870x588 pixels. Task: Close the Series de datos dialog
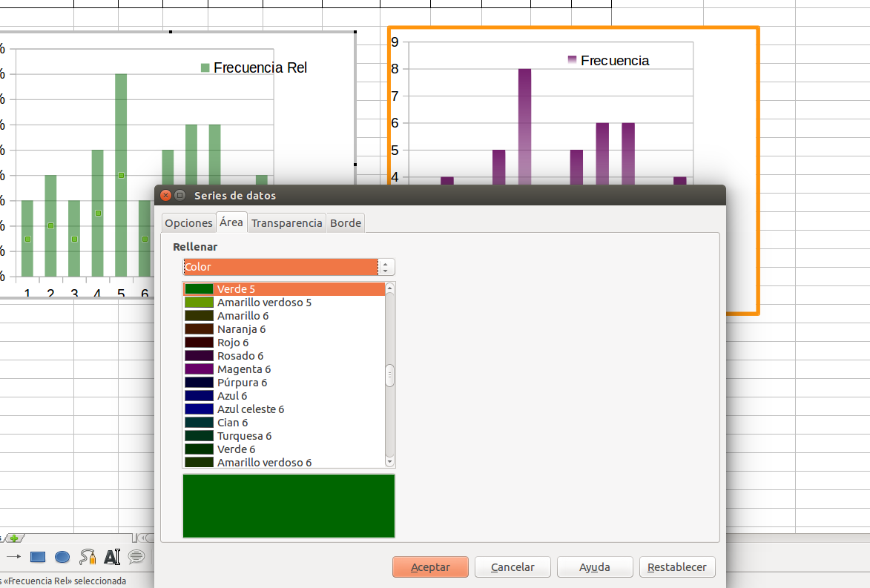coord(166,196)
